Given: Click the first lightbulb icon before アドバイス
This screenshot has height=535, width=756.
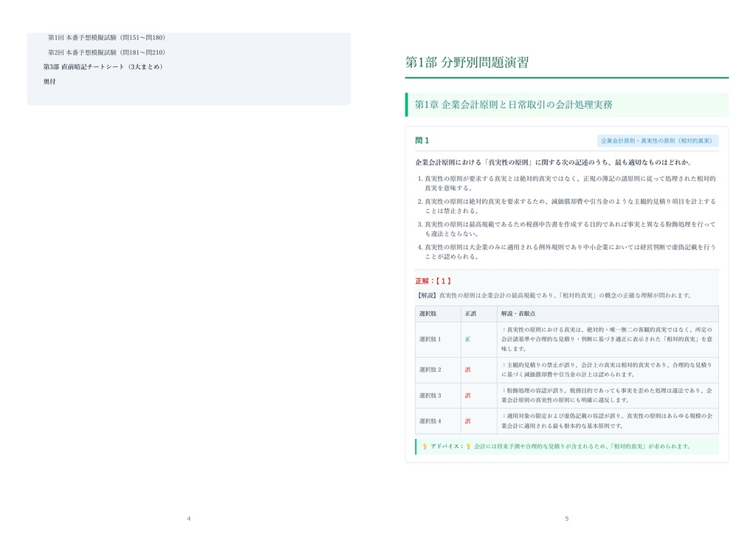Looking at the screenshot, I should [425, 447].
